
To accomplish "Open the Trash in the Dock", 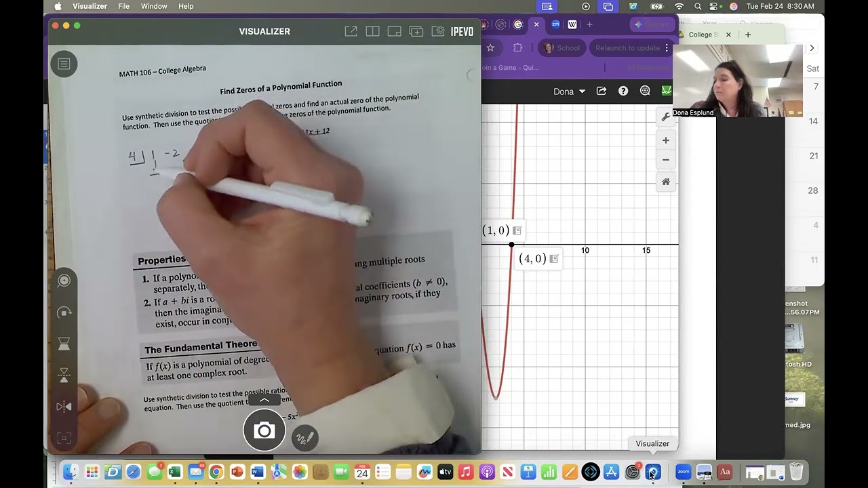I will pos(796,472).
